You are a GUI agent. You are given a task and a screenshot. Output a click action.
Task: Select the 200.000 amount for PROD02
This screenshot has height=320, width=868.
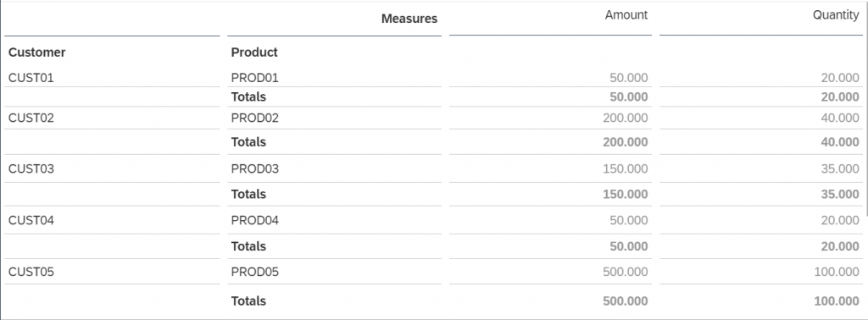(x=625, y=118)
